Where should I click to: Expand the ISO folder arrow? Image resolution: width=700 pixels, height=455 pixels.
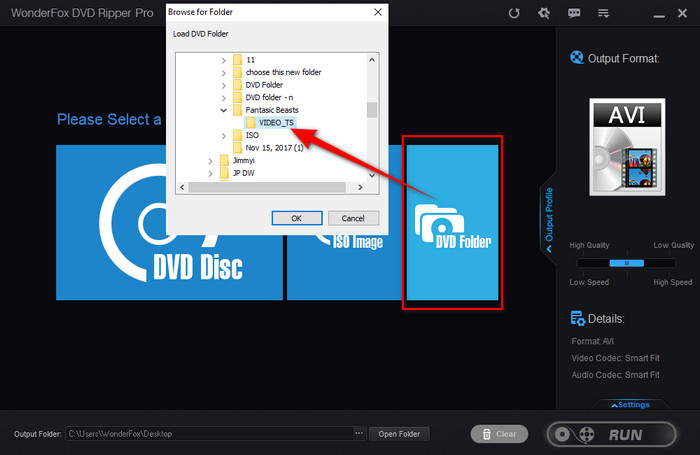[224, 135]
